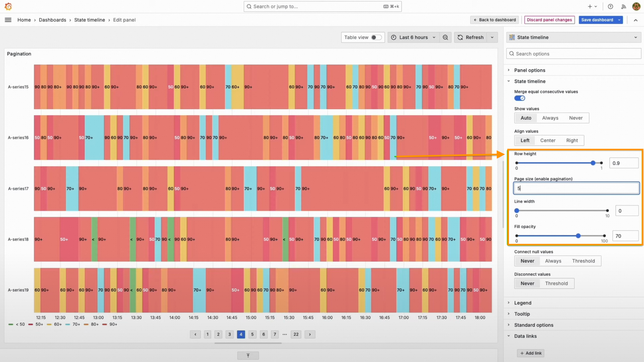
Task: Click the user avatar icon
Action: (x=636, y=7)
